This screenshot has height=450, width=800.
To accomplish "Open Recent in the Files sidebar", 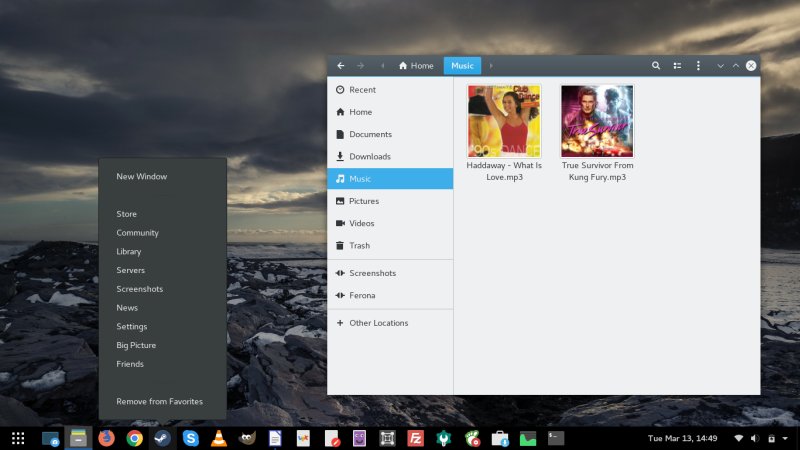I will point(390,90).
